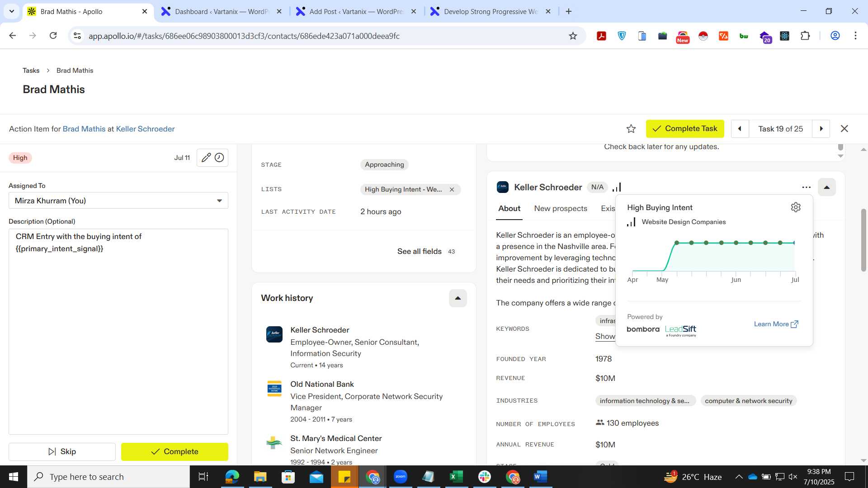Switch to Dashboard Vartanix WordPress tab
The image size is (868, 488).
click(222, 11)
